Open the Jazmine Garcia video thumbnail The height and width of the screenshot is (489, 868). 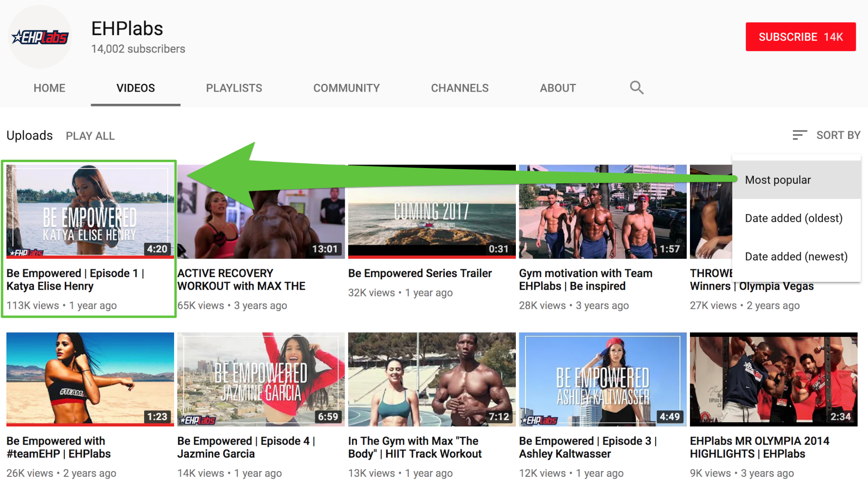point(261,379)
